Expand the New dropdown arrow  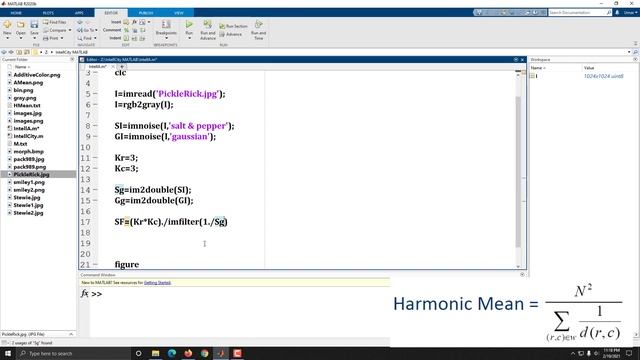[x=7, y=38]
